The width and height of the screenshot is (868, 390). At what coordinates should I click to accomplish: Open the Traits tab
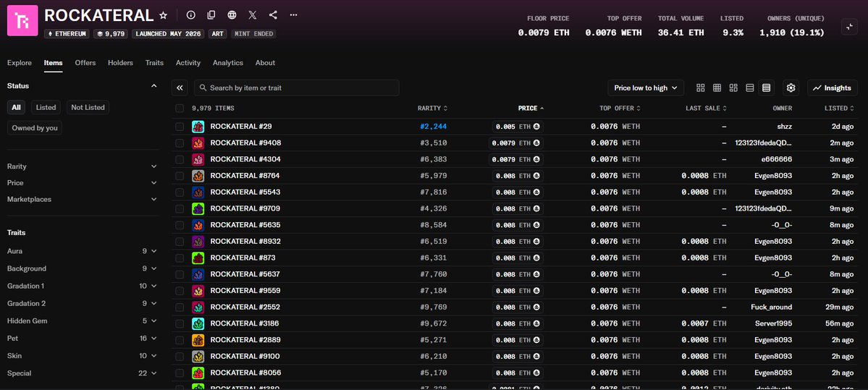coord(154,63)
